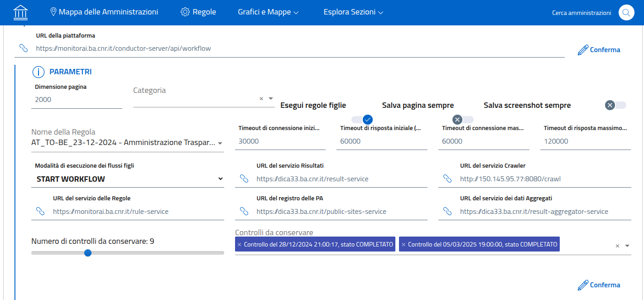Click the magnifier search icon

pyautogui.click(x=626, y=13)
